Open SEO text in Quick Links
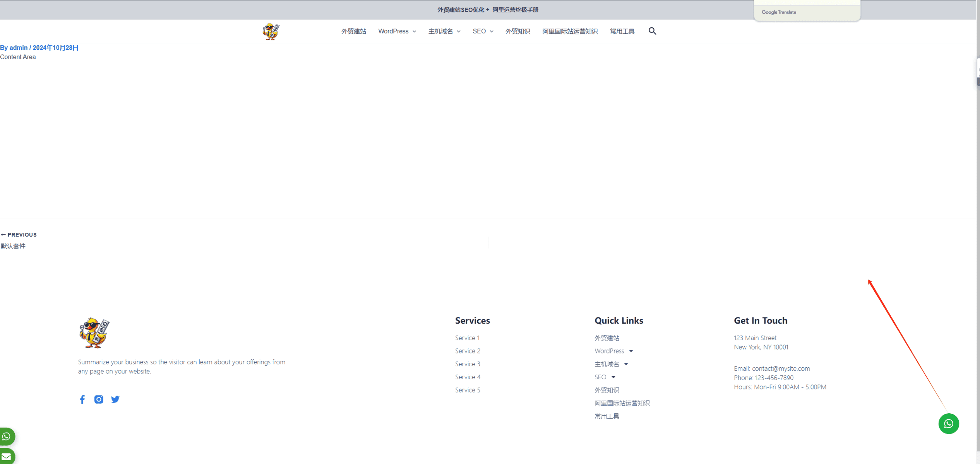Viewport: 980px width, 464px height. tap(600, 377)
